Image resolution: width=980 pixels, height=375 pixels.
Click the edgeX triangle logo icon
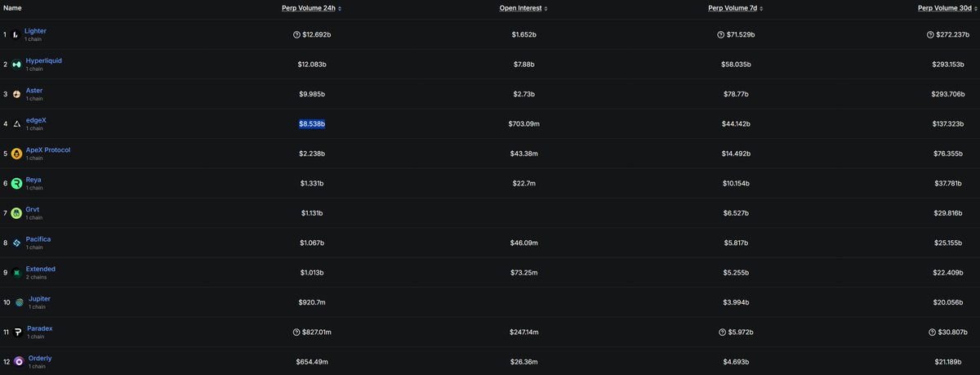[x=16, y=124]
